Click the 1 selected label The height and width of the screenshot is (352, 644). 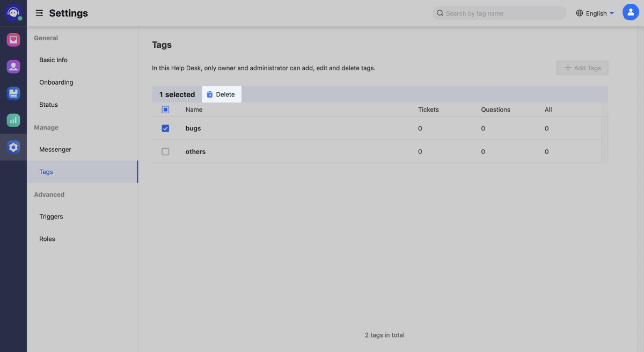[x=177, y=94]
